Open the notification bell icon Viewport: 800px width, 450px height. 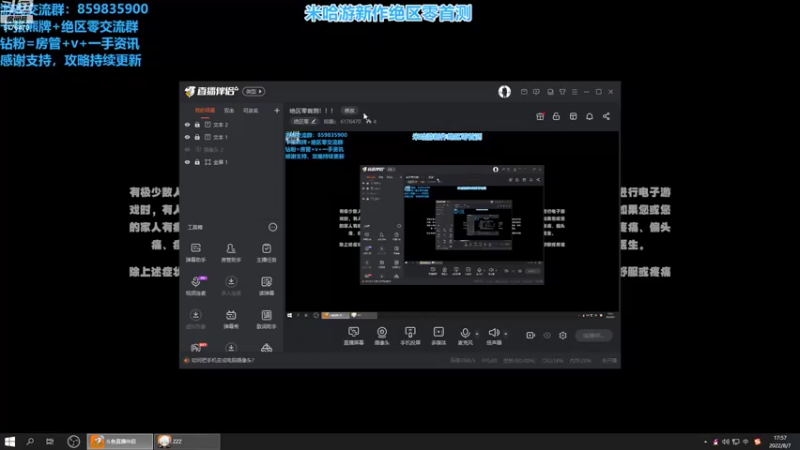[x=589, y=116]
